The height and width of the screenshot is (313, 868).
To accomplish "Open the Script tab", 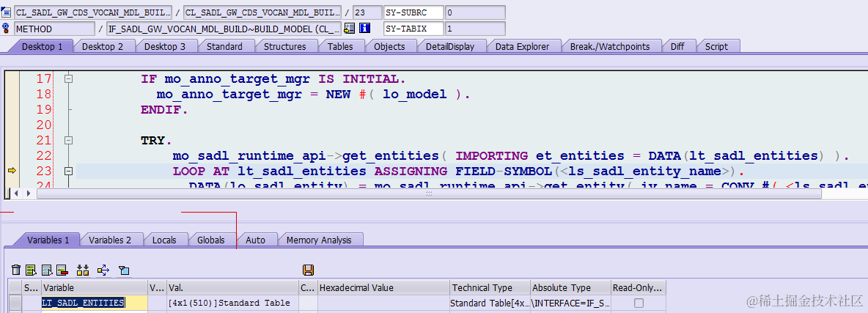I will click(716, 46).
